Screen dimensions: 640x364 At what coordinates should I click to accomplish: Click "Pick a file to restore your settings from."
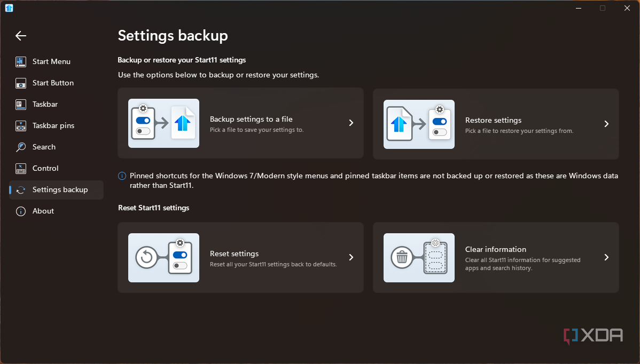(519, 131)
